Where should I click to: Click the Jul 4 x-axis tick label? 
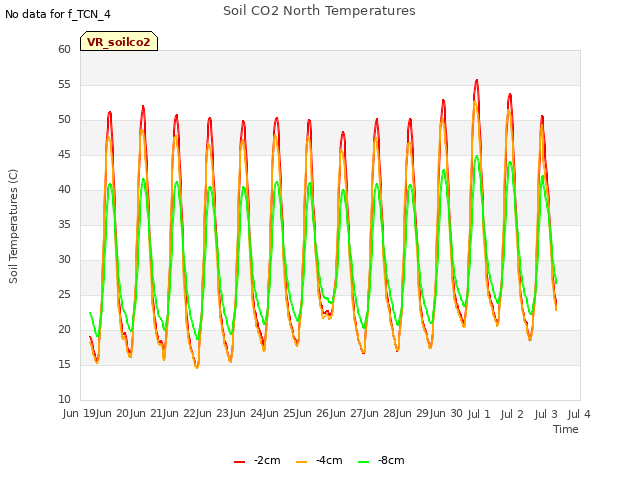coord(579,414)
